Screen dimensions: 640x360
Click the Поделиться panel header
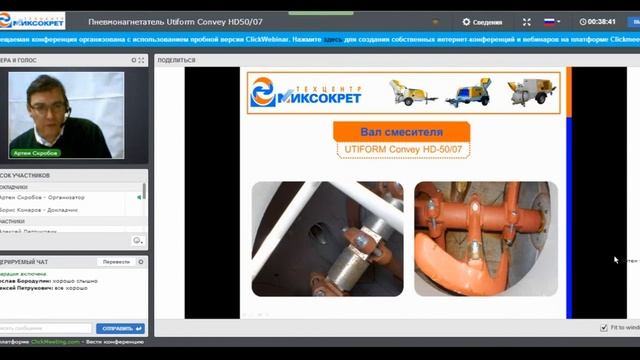pyautogui.click(x=176, y=60)
